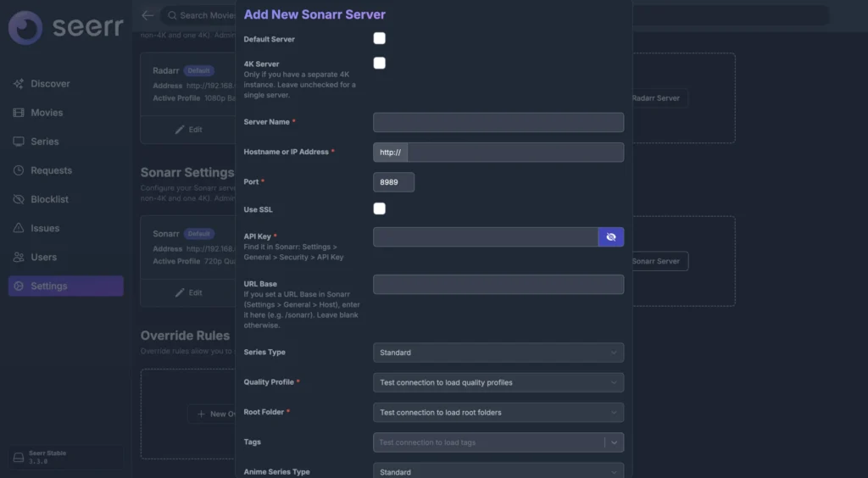This screenshot has width=868, height=478.
Task: Click the back arrow icon
Action: point(147,15)
